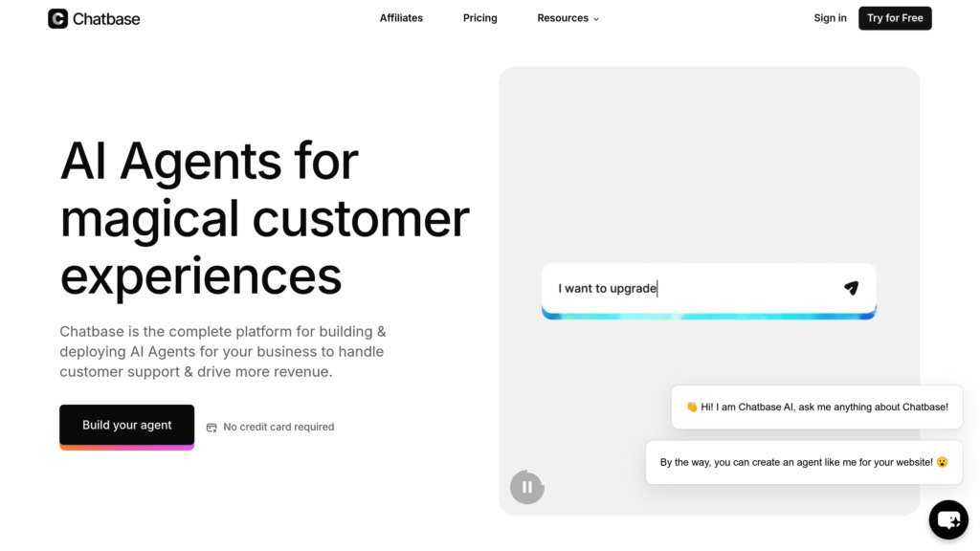The height and width of the screenshot is (551, 980).
Task: Open the Resources menu
Action: pyautogui.click(x=563, y=18)
